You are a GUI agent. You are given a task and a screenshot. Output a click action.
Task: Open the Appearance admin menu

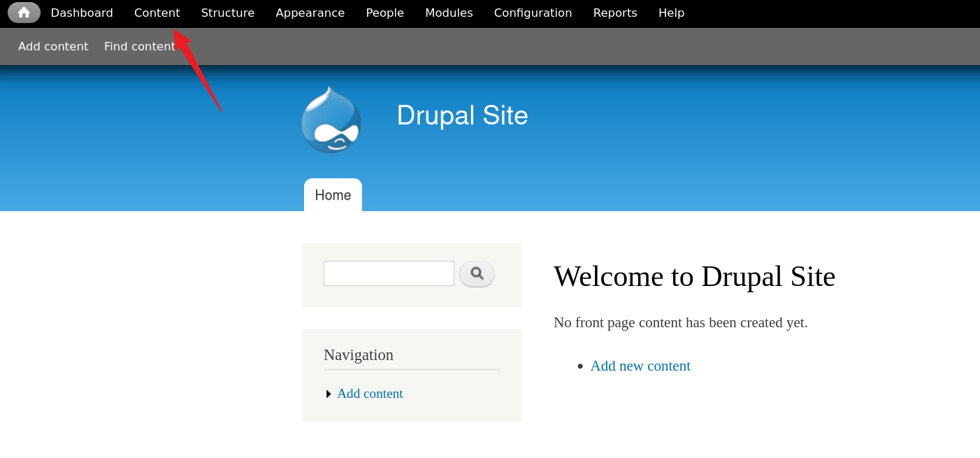coord(310,13)
